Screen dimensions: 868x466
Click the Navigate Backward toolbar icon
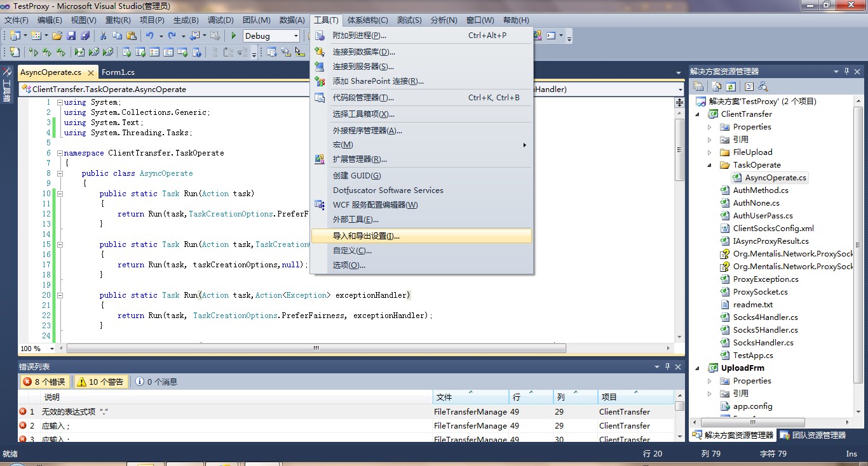click(x=194, y=36)
